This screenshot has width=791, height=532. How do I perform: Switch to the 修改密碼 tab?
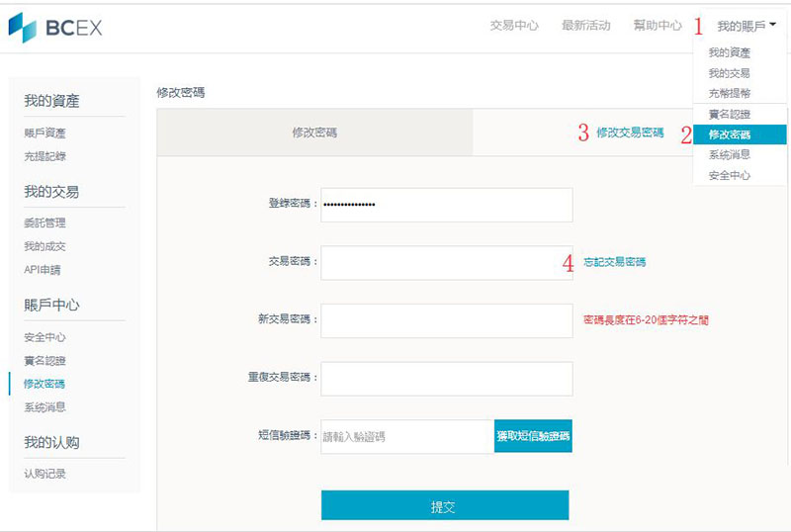[x=314, y=133]
